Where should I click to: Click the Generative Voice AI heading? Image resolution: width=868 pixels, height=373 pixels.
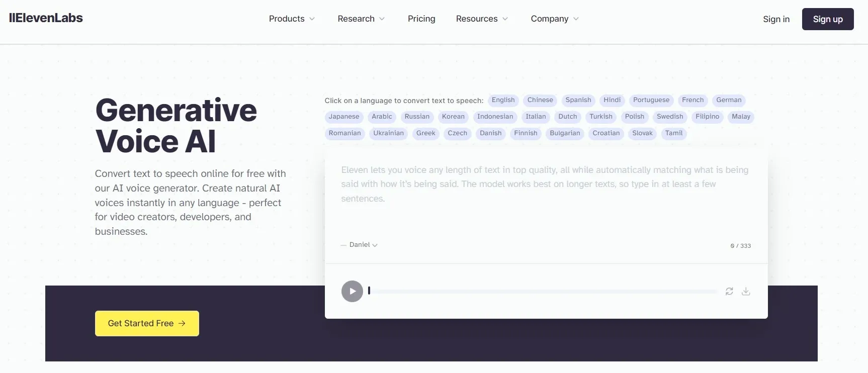[x=176, y=126]
